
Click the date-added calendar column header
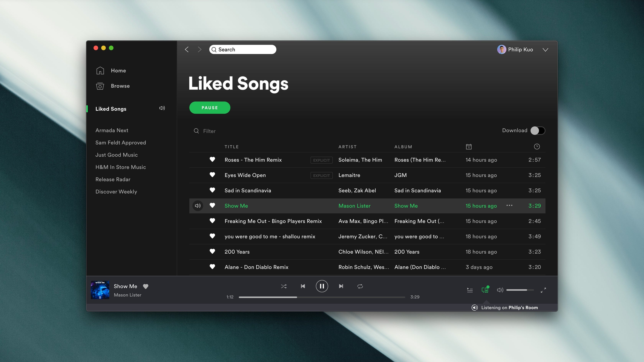click(x=469, y=147)
